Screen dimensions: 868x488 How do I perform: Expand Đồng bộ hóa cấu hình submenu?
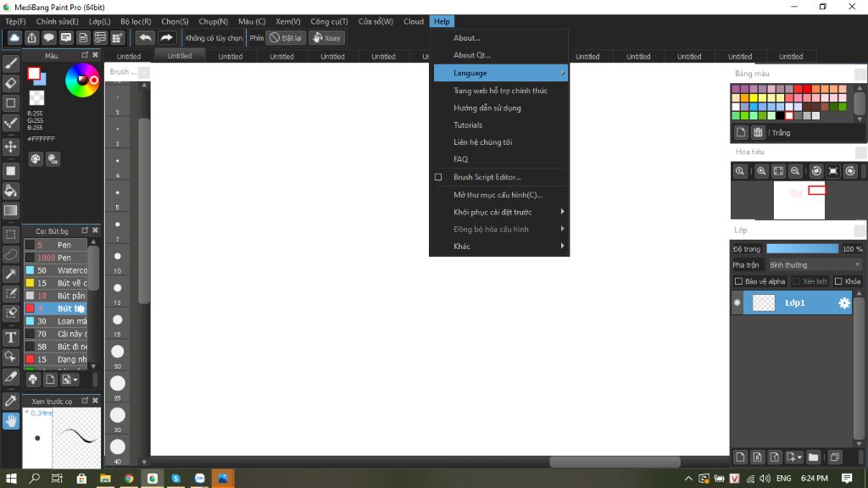point(500,229)
